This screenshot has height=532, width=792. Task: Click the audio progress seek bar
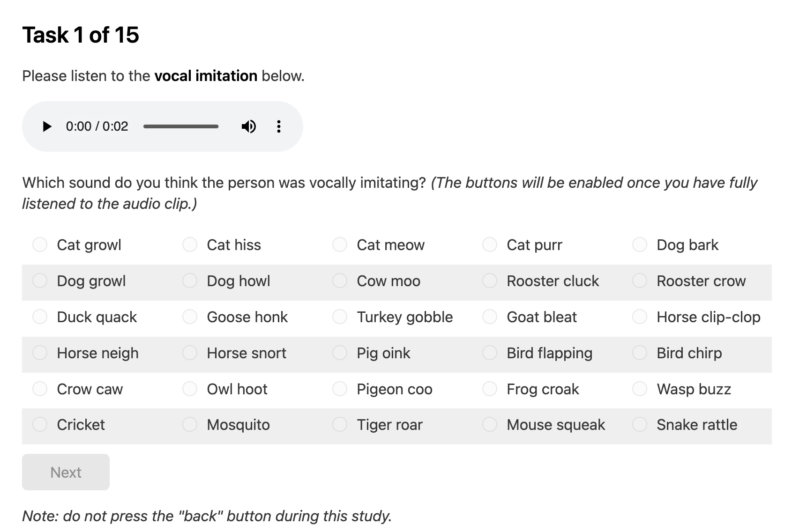click(x=181, y=126)
